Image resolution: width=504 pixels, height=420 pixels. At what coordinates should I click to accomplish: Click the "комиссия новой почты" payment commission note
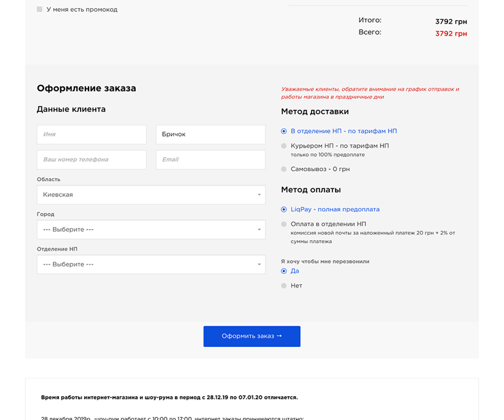[x=373, y=237]
